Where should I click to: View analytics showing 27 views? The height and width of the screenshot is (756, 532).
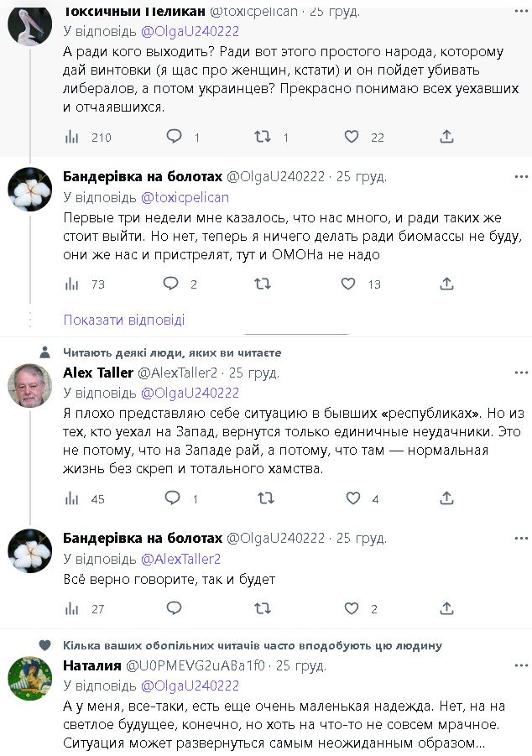[73, 608]
